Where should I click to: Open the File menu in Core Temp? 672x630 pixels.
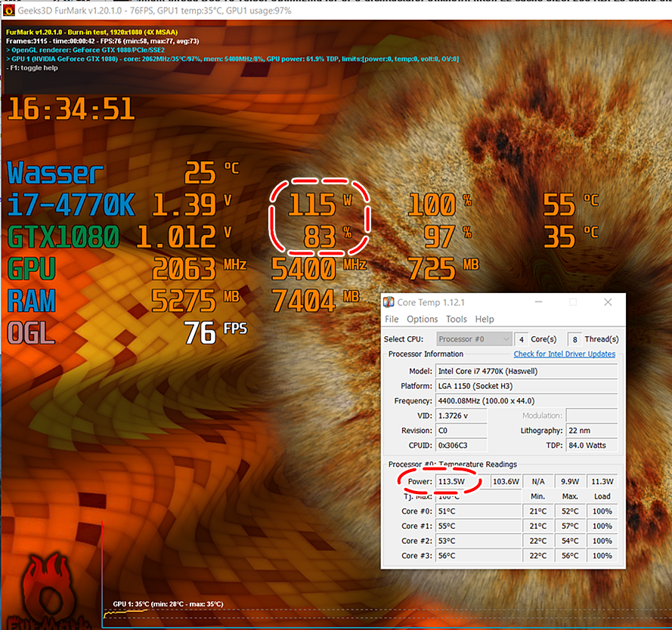click(392, 319)
